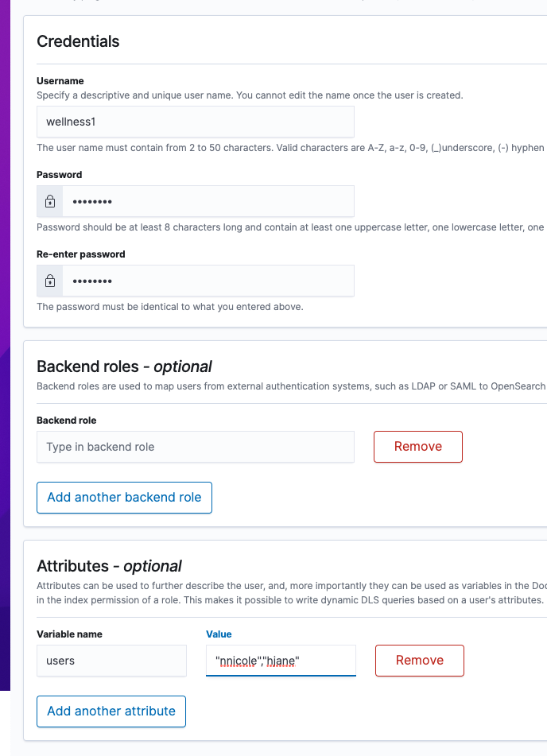547x756 pixels.
Task: Click the blue Value label
Action: pos(219,634)
